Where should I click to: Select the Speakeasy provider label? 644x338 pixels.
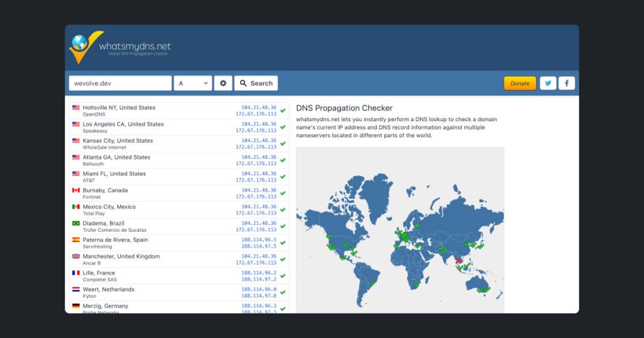(95, 131)
